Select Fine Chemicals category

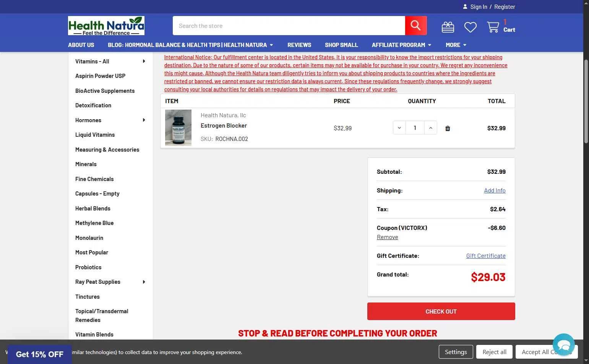pyautogui.click(x=94, y=179)
